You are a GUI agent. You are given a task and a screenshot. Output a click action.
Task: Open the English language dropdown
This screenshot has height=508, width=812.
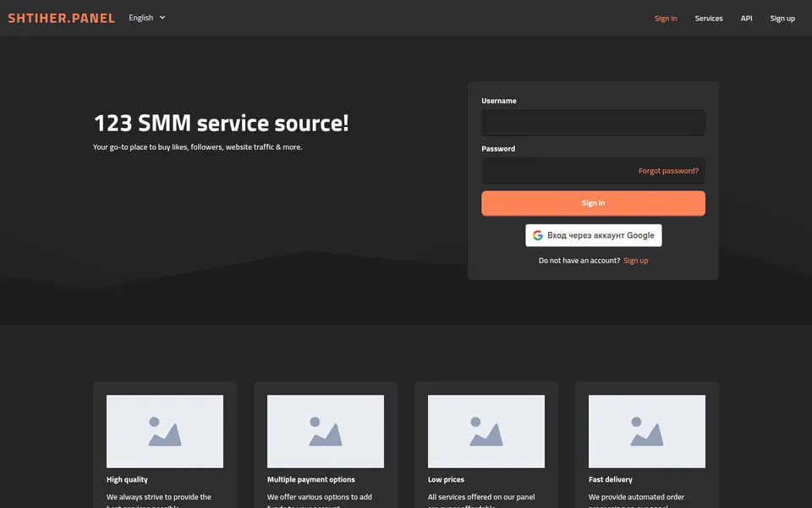pos(147,18)
